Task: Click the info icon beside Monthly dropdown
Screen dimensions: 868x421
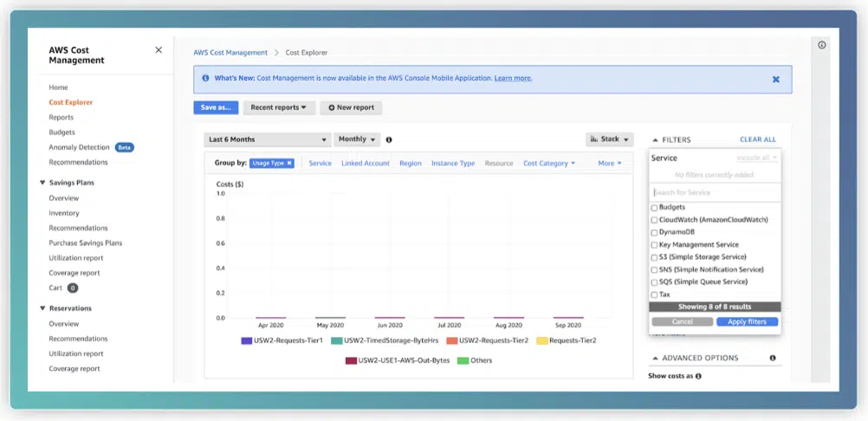Action: tap(389, 140)
